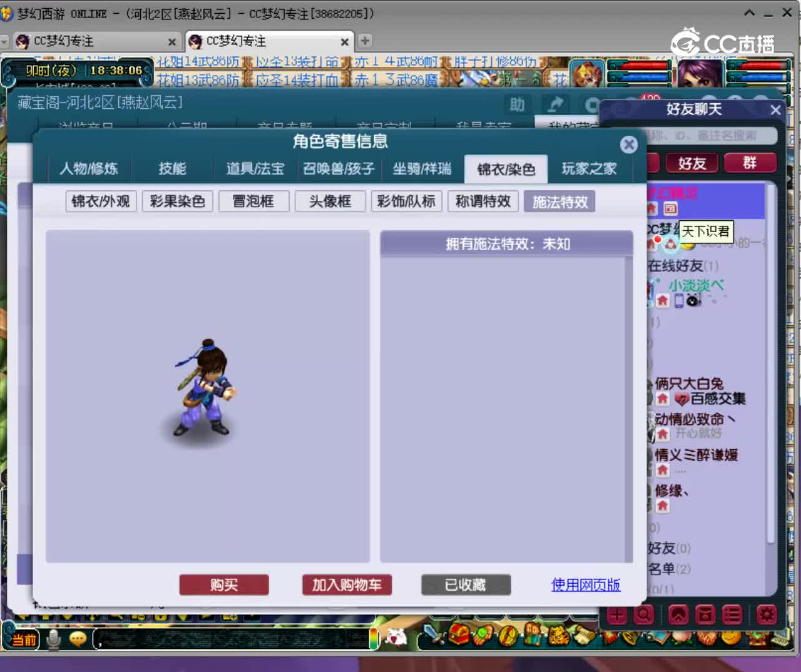Viewport: 801px width, 672px height.
Task: Click the white pet icon in bottom bar
Action: point(395,637)
